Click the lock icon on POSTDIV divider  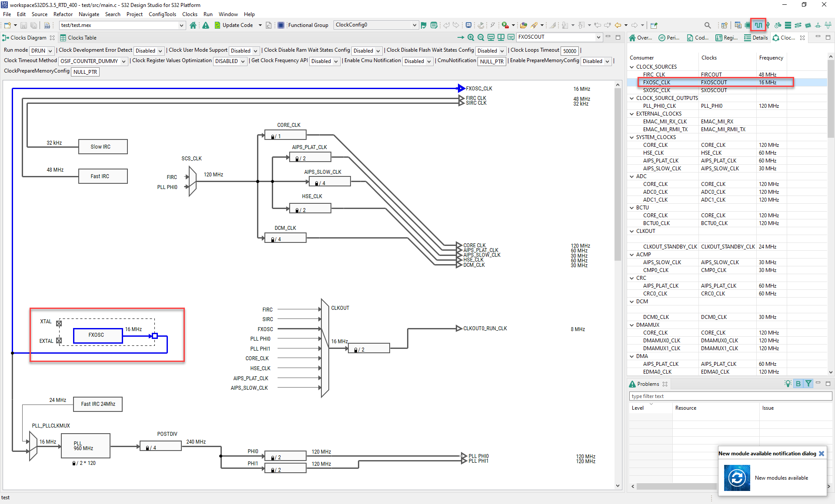148,448
